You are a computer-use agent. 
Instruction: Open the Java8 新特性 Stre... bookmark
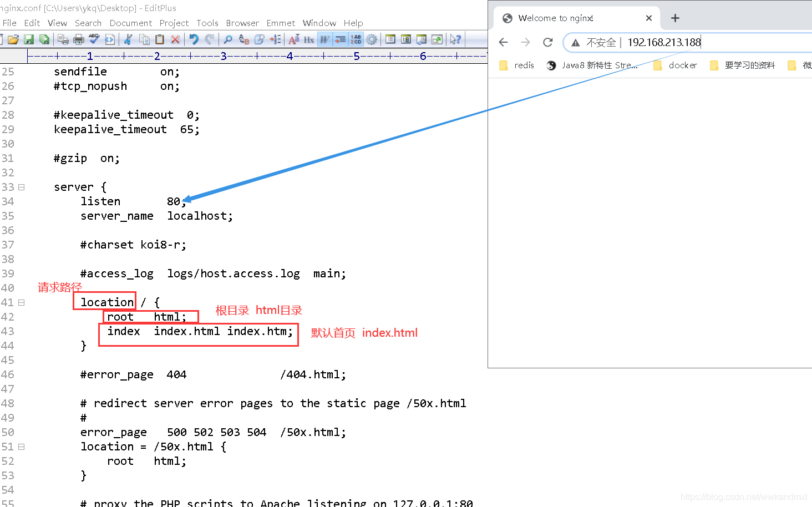[592, 65]
